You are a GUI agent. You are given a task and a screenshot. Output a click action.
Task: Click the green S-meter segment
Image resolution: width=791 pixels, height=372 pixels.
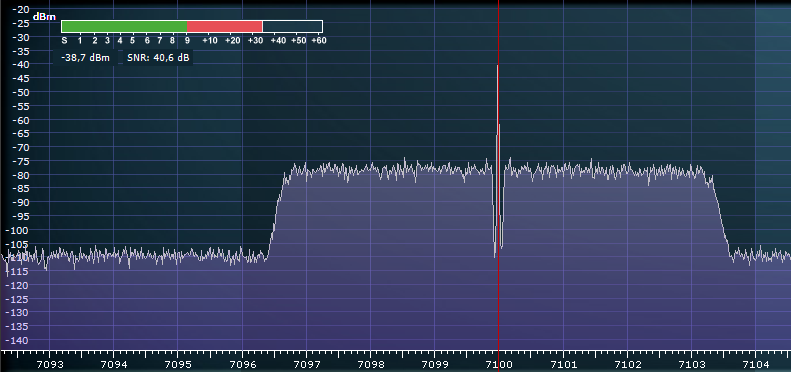[125, 26]
